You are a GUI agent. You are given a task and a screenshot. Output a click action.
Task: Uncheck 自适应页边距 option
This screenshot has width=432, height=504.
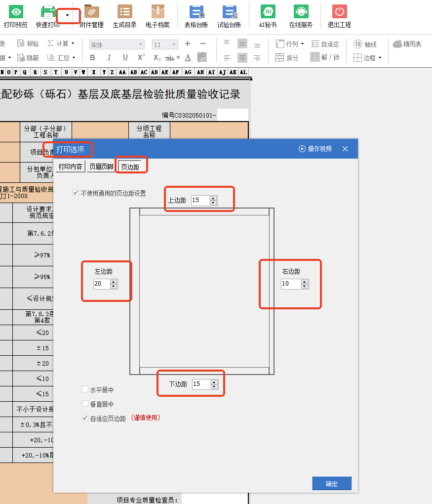[85, 418]
